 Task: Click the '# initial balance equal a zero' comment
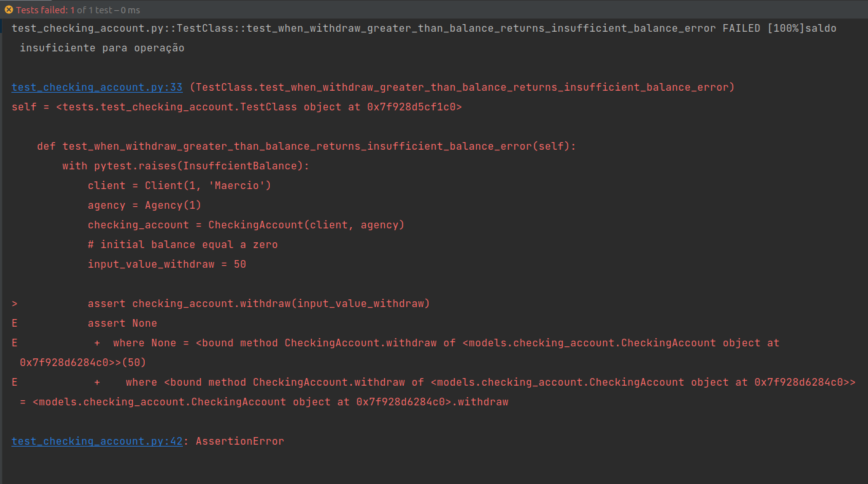[x=183, y=244]
